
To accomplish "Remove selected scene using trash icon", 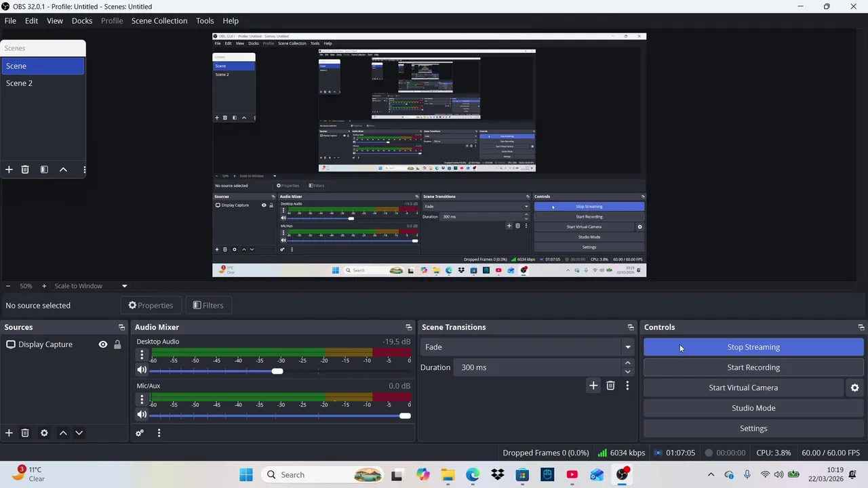I will [25, 169].
